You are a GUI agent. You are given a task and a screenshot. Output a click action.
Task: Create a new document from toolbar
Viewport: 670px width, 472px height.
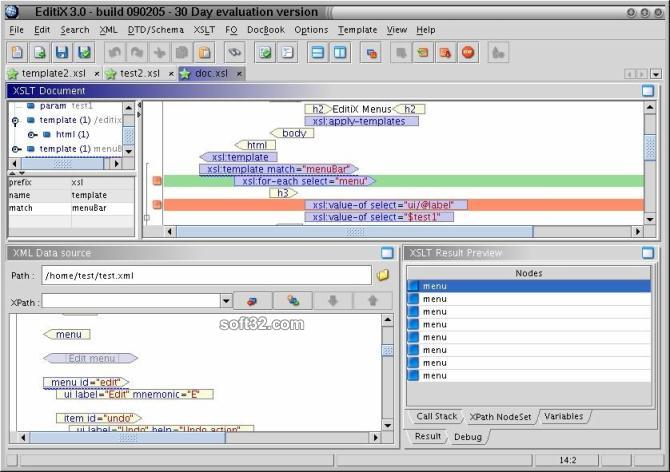click(x=18, y=53)
